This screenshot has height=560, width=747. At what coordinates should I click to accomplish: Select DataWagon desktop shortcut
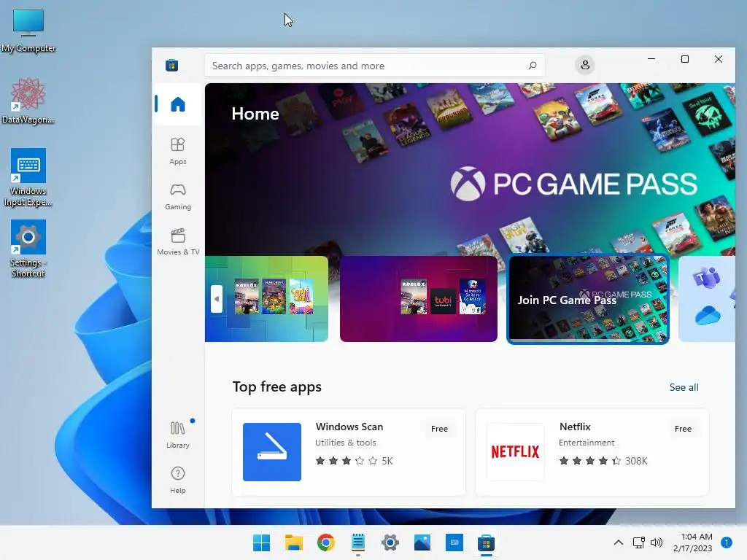pos(28,101)
